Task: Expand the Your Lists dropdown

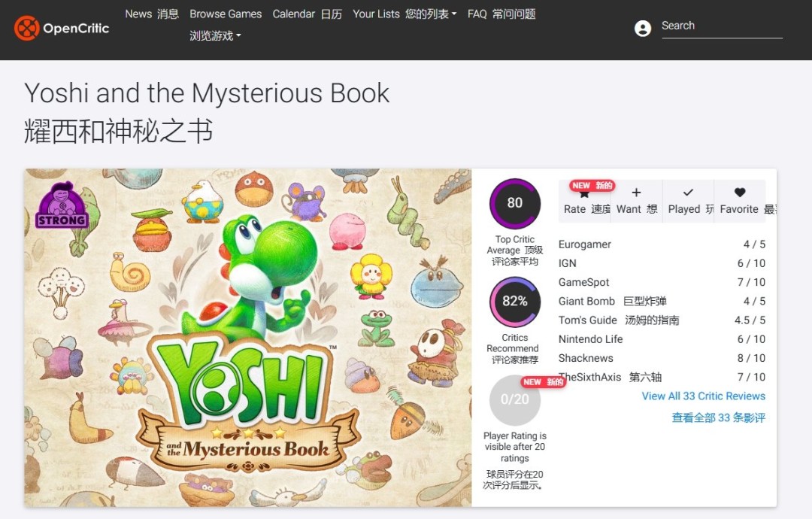Action: pyautogui.click(x=404, y=14)
